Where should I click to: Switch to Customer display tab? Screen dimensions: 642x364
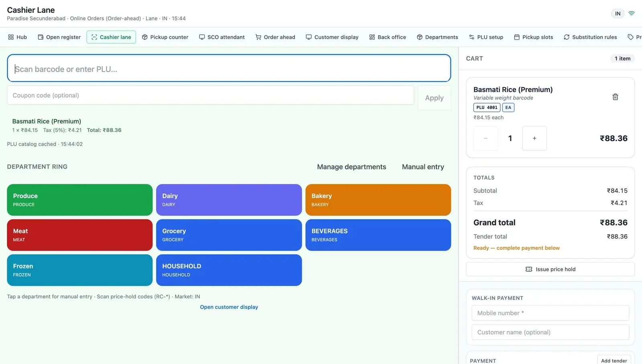[332, 37]
